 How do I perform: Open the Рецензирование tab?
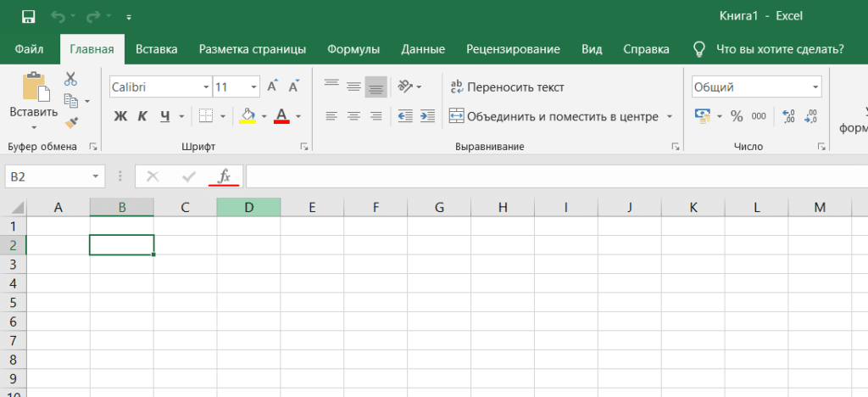513,49
